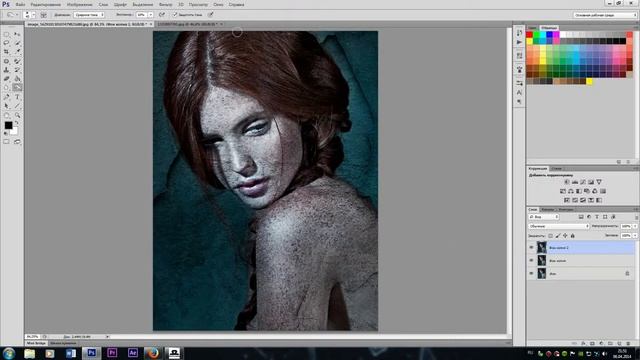640x360 pixels.
Task: Open the Файл menu
Action: [20, 4]
